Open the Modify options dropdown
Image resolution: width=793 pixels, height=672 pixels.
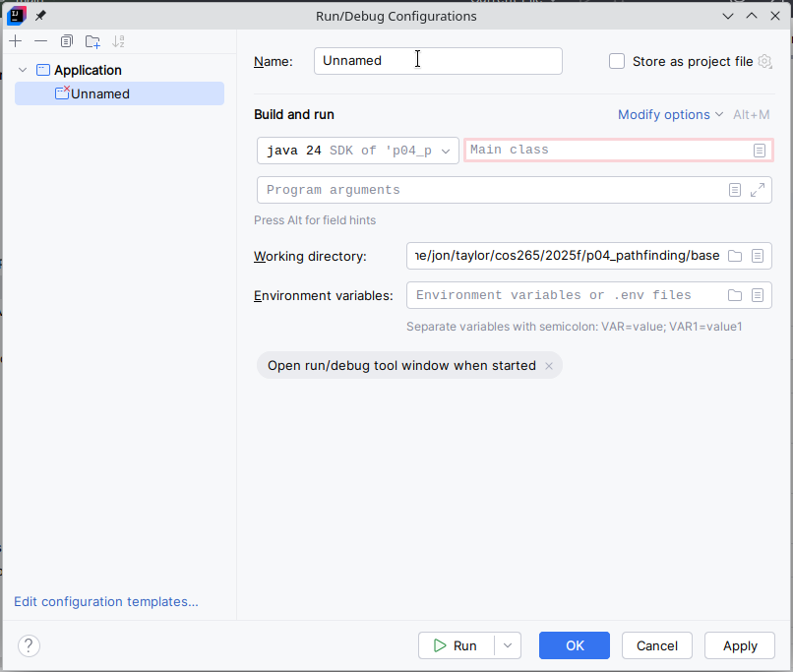point(670,115)
